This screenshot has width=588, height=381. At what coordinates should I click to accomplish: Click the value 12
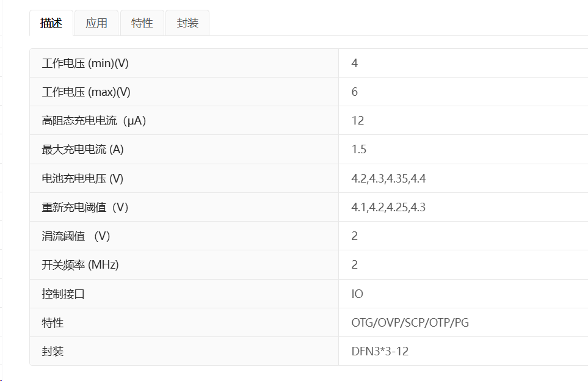(x=358, y=121)
